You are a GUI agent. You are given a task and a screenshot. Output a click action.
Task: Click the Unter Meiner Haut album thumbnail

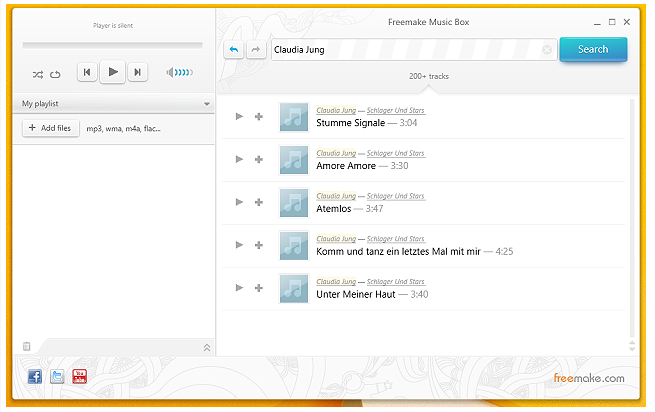coord(294,288)
